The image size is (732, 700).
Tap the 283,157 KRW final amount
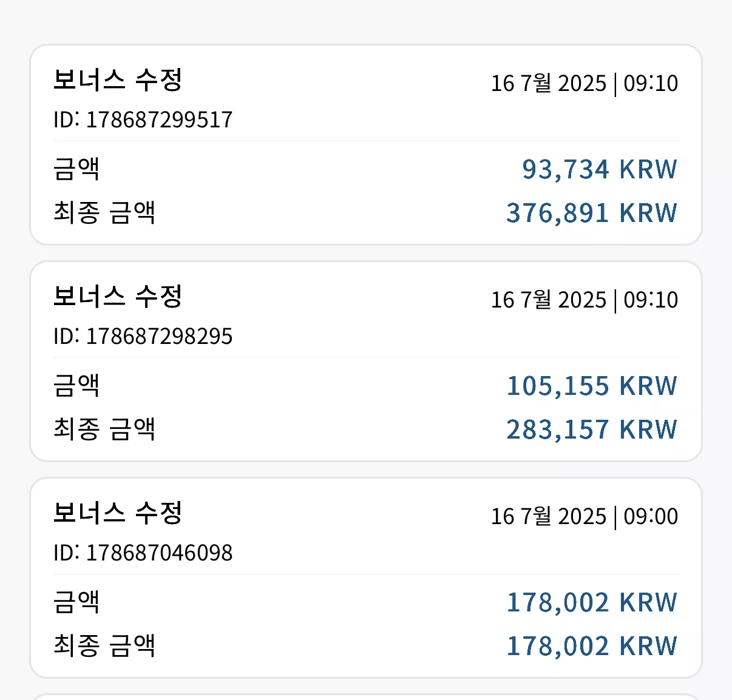[592, 429]
